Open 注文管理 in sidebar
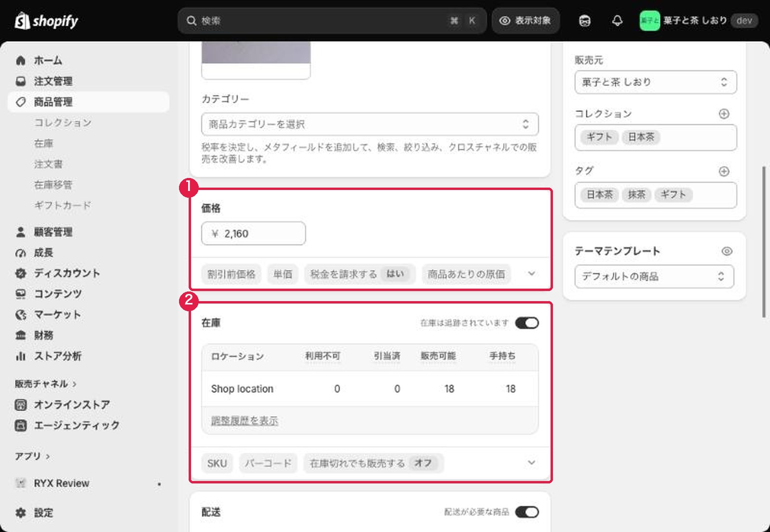 (x=89, y=81)
